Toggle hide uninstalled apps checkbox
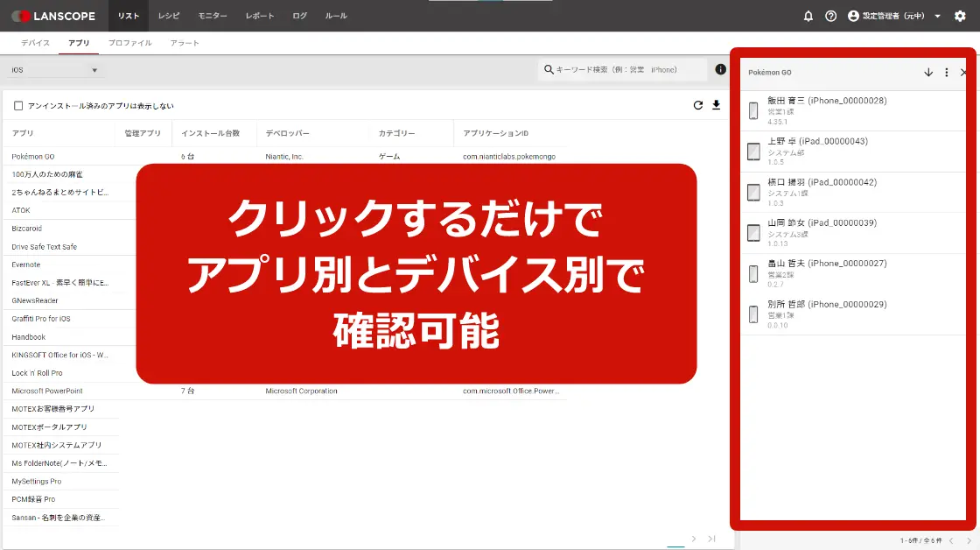980x550 pixels. click(x=18, y=106)
